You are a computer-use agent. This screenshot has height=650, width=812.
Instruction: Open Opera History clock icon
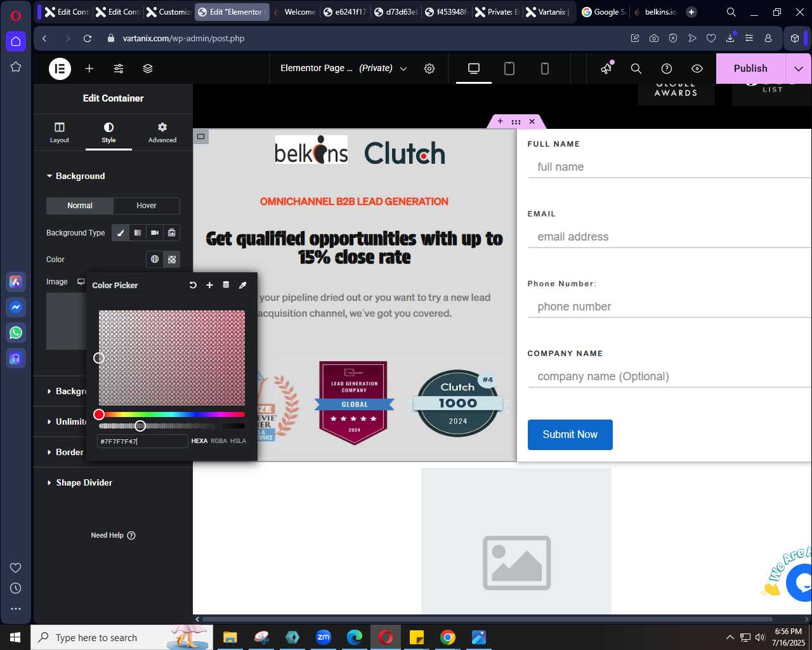tap(16, 588)
